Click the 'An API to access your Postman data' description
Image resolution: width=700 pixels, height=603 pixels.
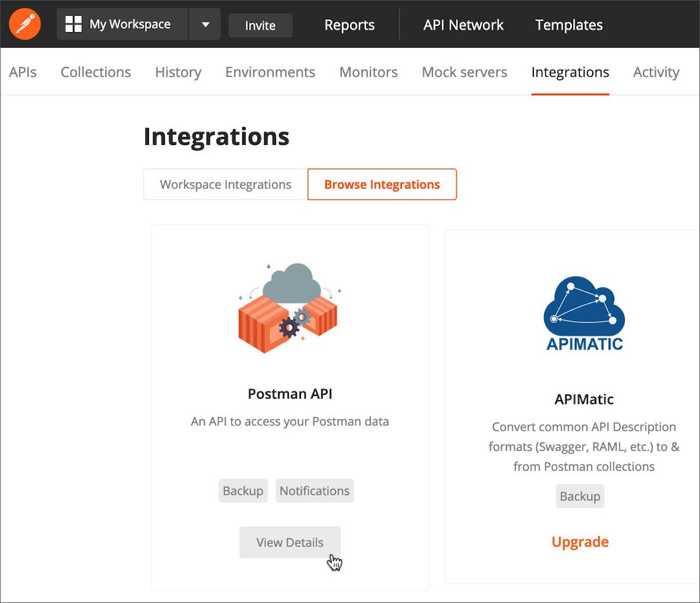tap(290, 421)
